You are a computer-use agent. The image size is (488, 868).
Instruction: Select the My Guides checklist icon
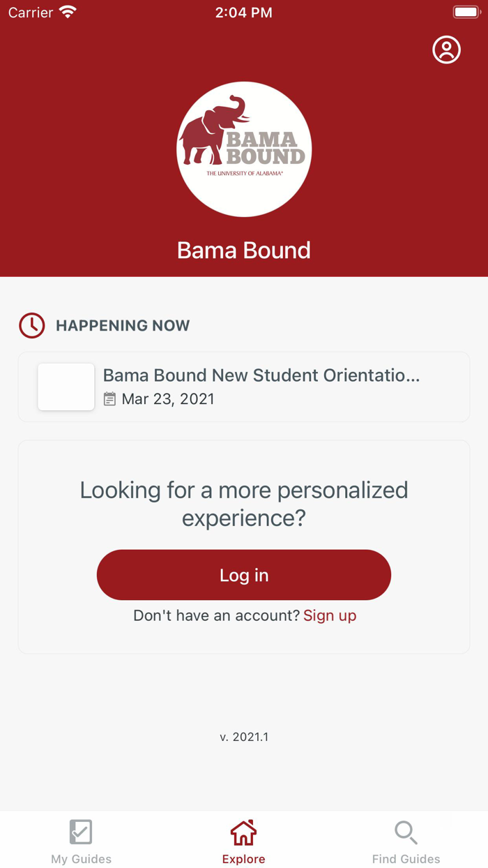80,832
